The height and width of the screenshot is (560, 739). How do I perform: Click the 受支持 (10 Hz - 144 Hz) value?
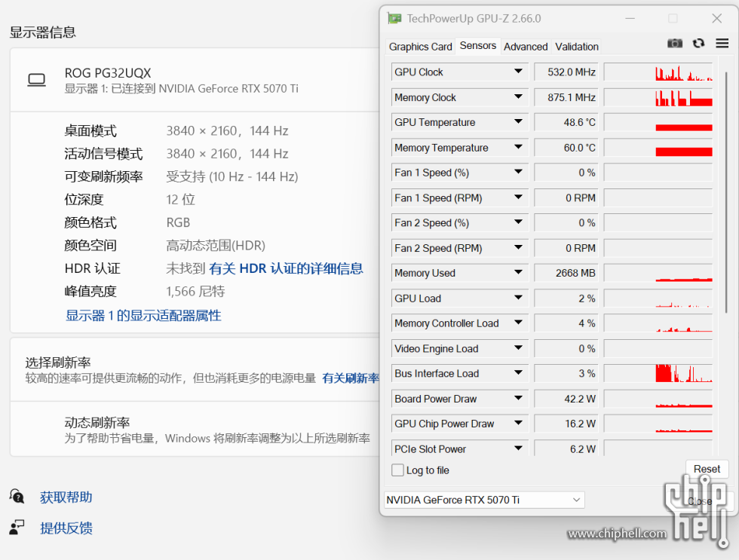tap(232, 176)
